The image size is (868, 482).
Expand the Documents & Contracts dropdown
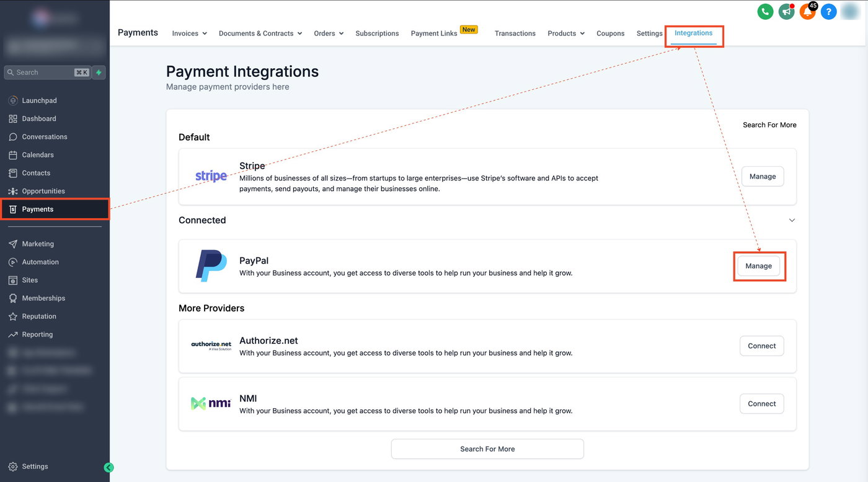(260, 33)
